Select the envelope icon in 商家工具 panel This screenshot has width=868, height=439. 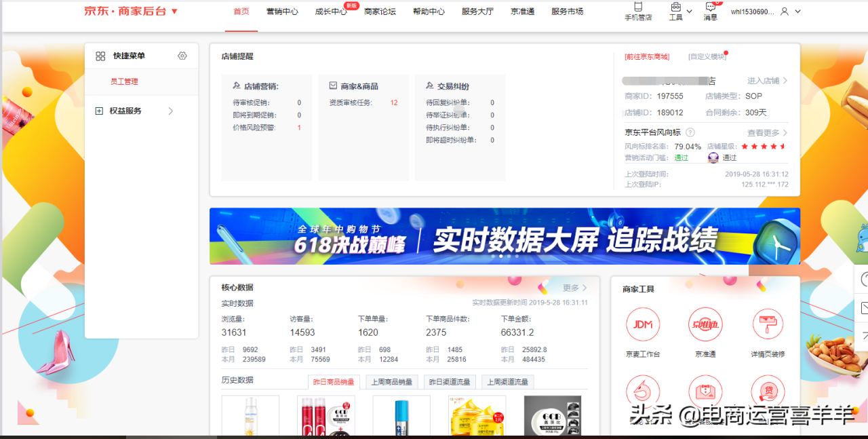point(705,392)
